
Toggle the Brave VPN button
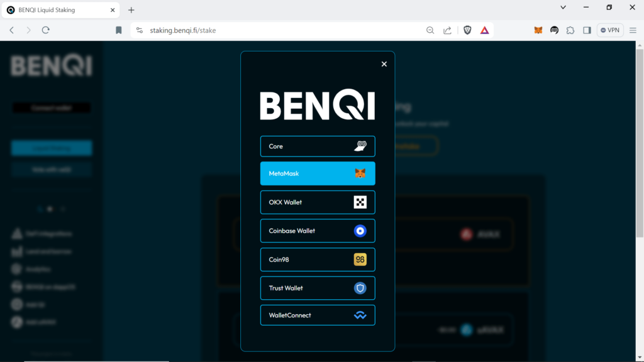610,30
